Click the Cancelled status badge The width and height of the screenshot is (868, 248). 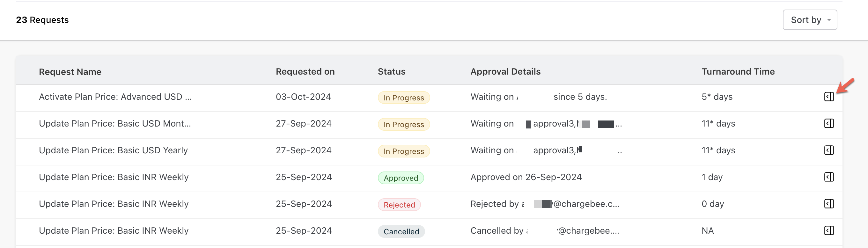click(401, 231)
